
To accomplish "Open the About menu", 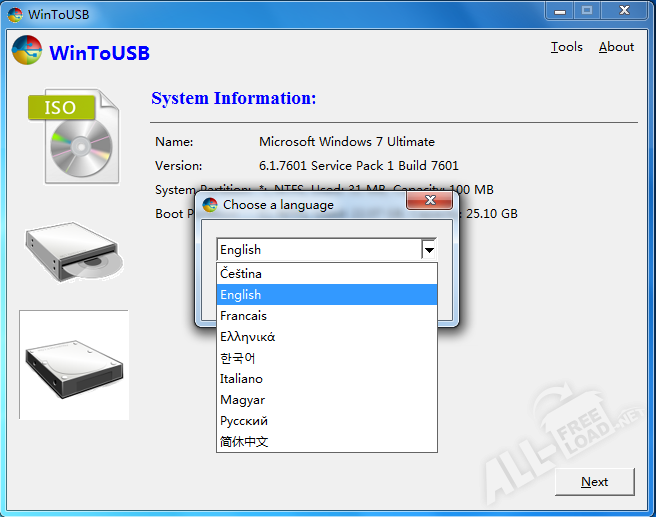I will point(616,47).
